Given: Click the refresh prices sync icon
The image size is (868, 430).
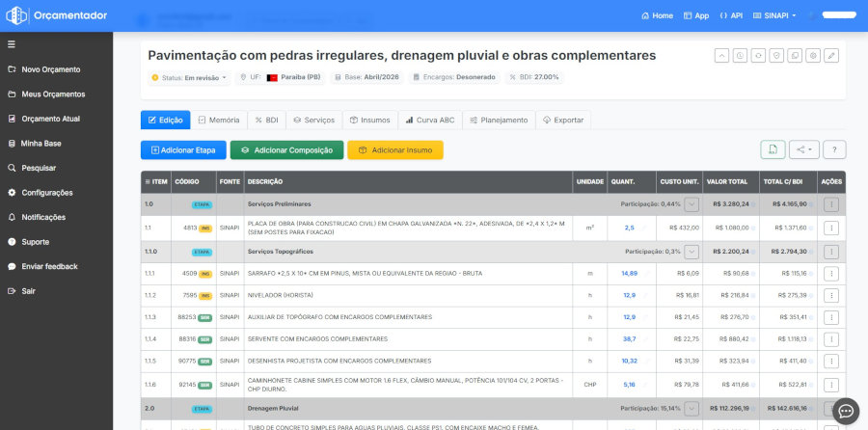Looking at the screenshot, I should pyautogui.click(x=758, y=55).
